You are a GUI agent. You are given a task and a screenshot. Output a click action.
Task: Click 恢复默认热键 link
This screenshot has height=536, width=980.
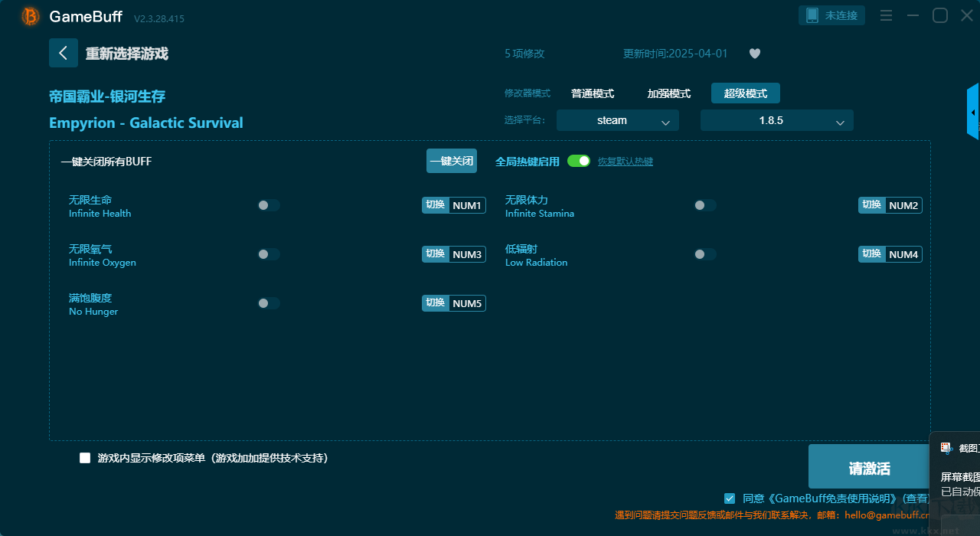point(626,162)
